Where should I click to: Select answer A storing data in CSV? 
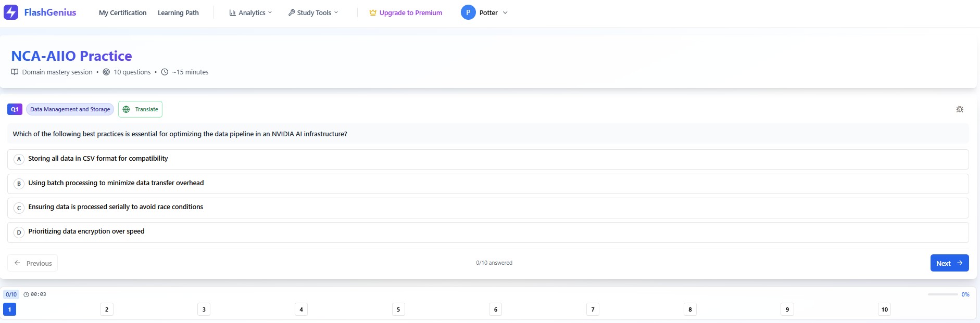pos(488,159)
